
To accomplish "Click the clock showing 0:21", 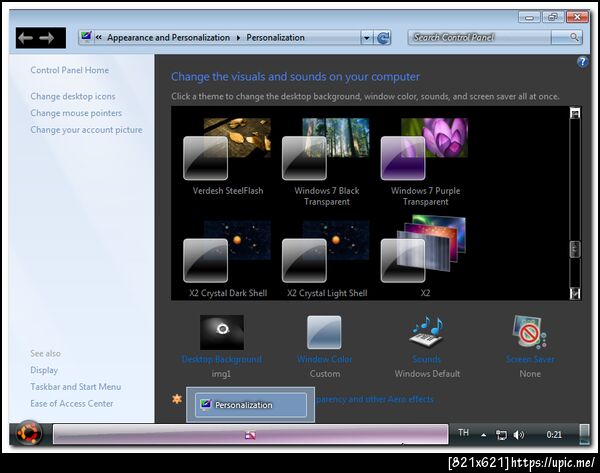I will coord(554,435).
